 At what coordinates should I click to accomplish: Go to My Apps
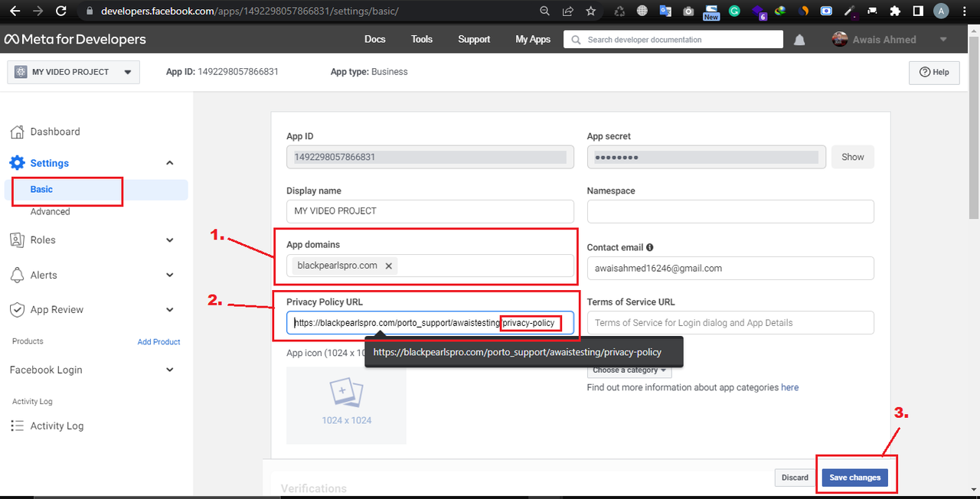(533, 39)
